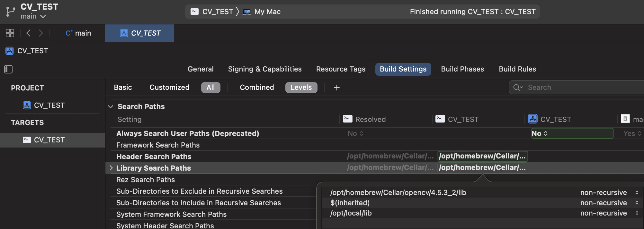Select the CV_TEST project in sidebar
The width and height of the screenshot is (644, 229).
coord(44,105)
